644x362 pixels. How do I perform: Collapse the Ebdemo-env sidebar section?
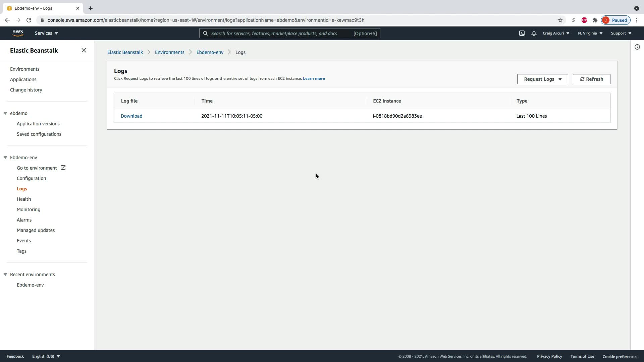coord(5,158)
